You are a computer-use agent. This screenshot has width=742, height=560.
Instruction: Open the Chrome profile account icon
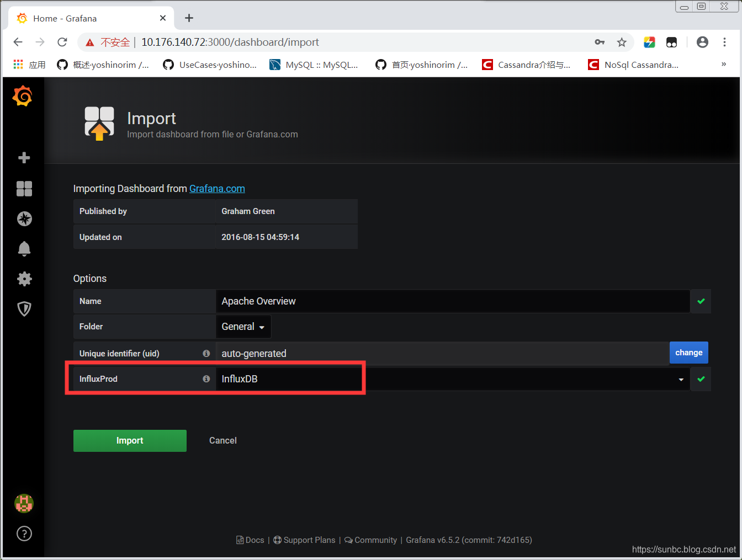click(702, 42)
